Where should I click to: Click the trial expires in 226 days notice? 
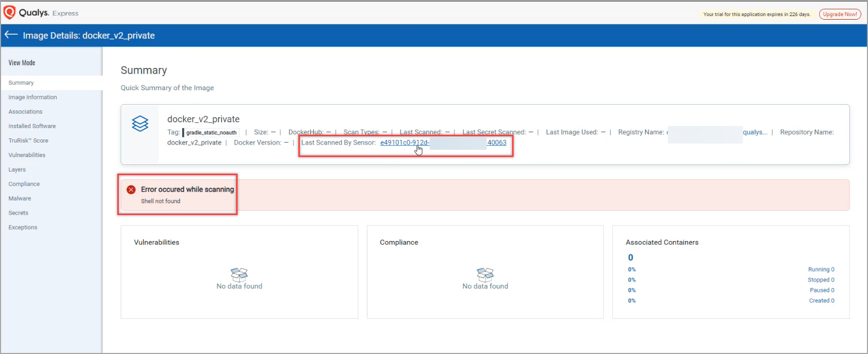[x=757, y=15]
